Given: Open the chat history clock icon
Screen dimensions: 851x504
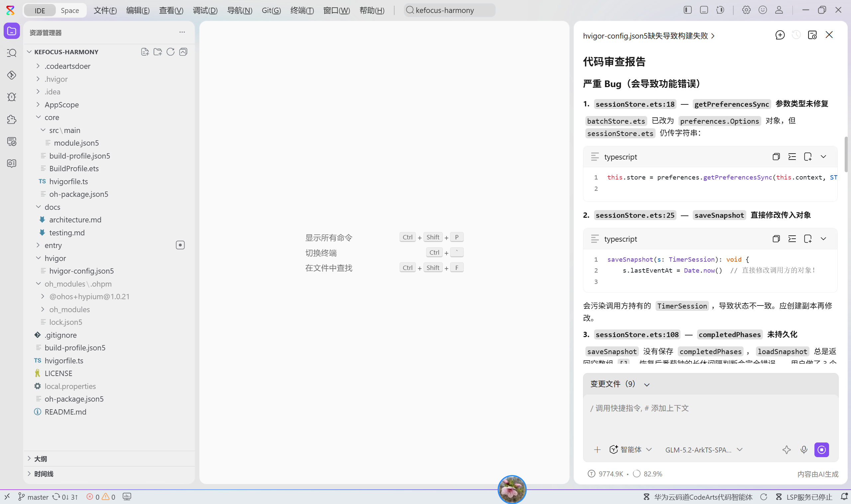Looking at the screenshot, I should point(796,35).
